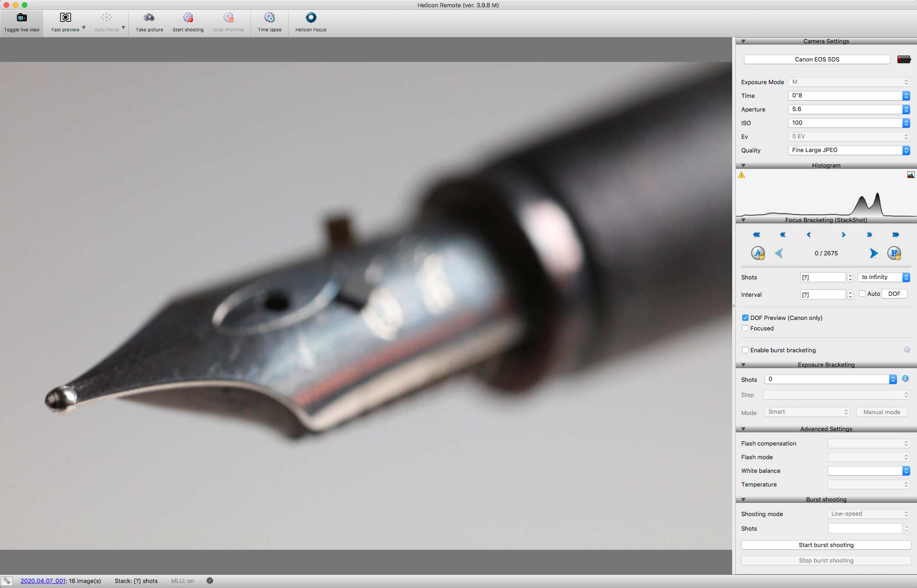Enable the Auto interval checkbox
Viewport: 917px width, 588px height.
[x=862, y=294]
